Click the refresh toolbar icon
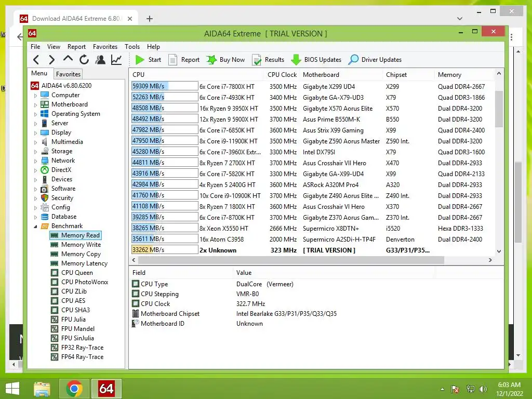Screen dimensions: 532x399 (x=84, y=60)
